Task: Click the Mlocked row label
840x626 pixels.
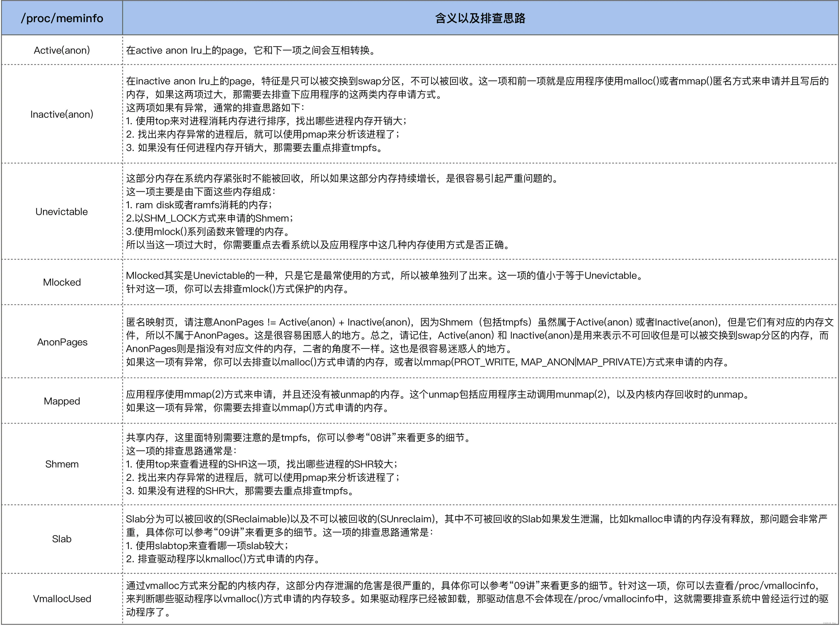Action: pos(62,282)
